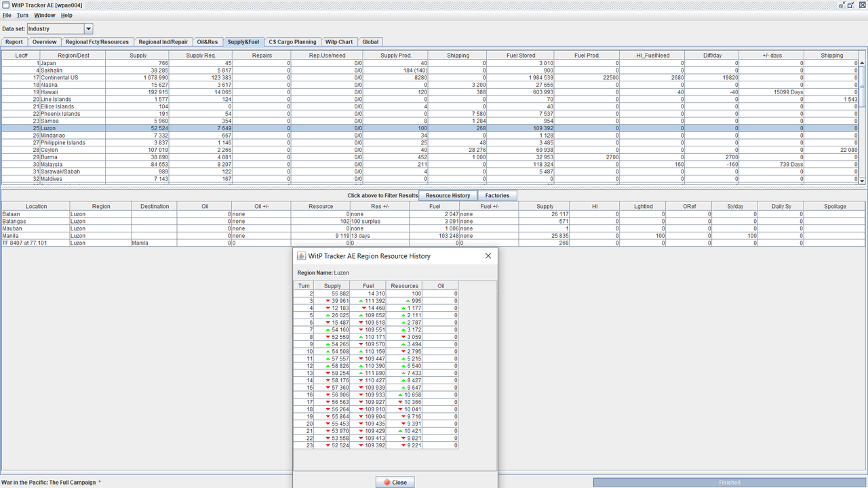Select the Hawaii region row
Viewport: 868px width, 488px height.
click(430, 92)
